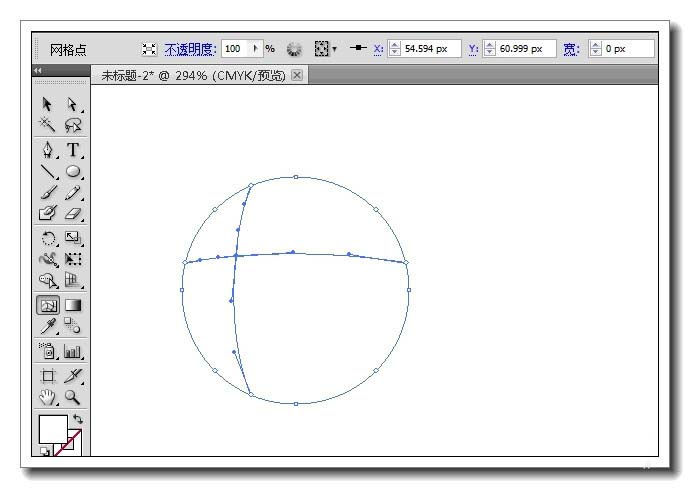The image size is (690, 488).
Task: Click the mesh intersection point inside circle
Action: tap(236, 255)
